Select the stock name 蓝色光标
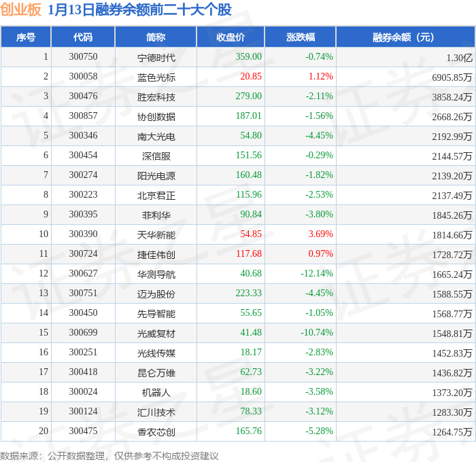Screen dimensions: 476x462 [x=156, y=77]
